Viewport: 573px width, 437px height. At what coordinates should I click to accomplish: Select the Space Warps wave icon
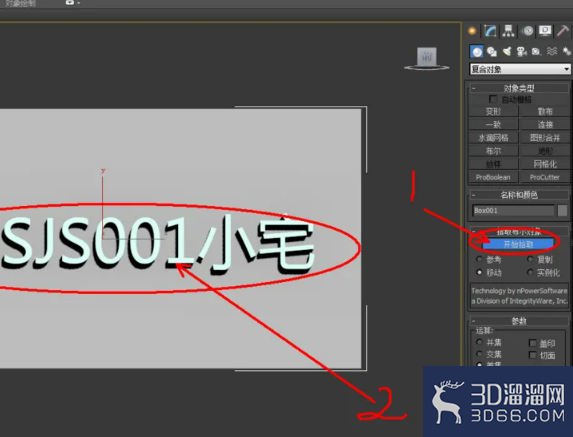552,52
